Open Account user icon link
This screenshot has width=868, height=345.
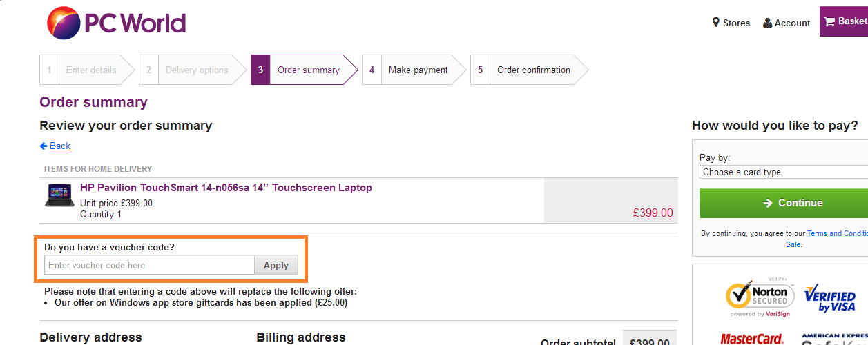[787, 23]
